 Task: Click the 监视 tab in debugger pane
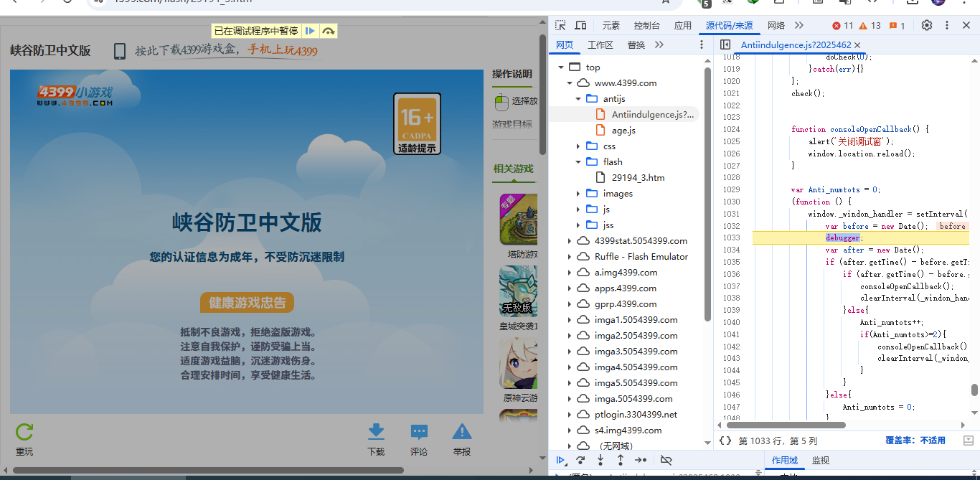coord(820,460)
